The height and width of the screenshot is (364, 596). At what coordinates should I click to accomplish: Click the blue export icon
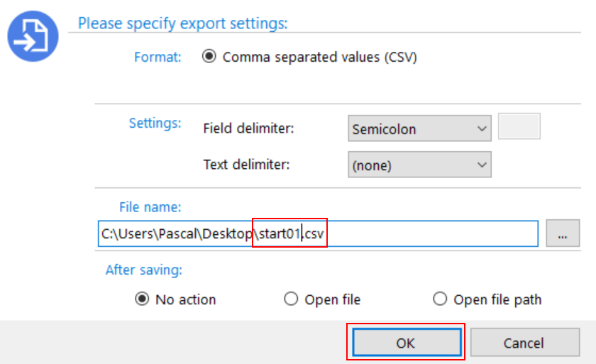click(x=33, y=37)
